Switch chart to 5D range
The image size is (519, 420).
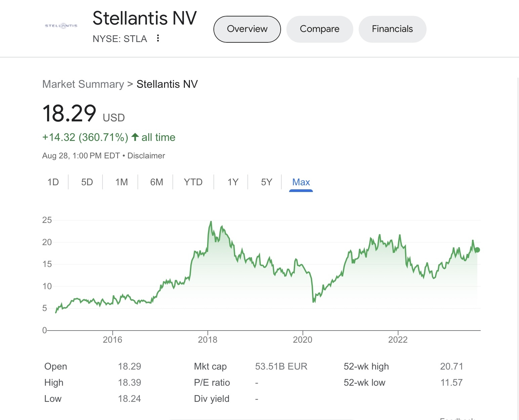click(87, 182)
